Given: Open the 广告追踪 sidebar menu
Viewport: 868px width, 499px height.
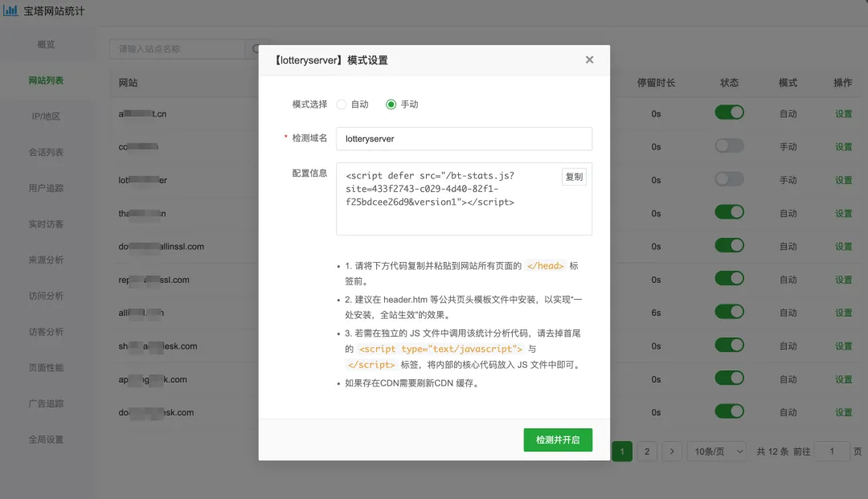Looking at the screenshot, I should pyautogui.click(x=46, y=404).
